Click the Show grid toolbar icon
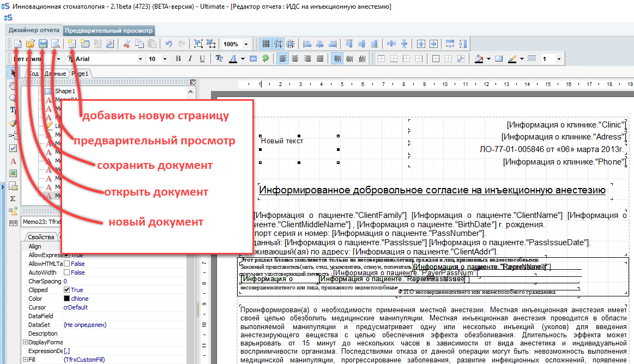Screen dimensions: 634x364 (265, 44)
